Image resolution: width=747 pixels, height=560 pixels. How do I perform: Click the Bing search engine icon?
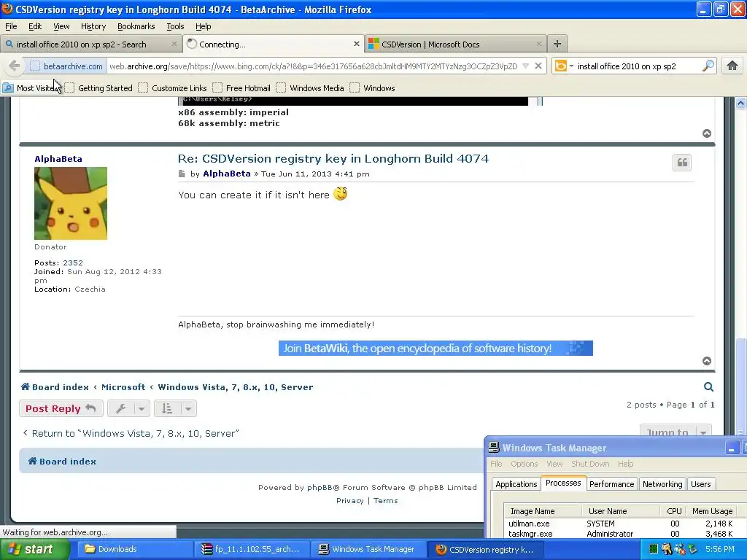coord(561,66)
